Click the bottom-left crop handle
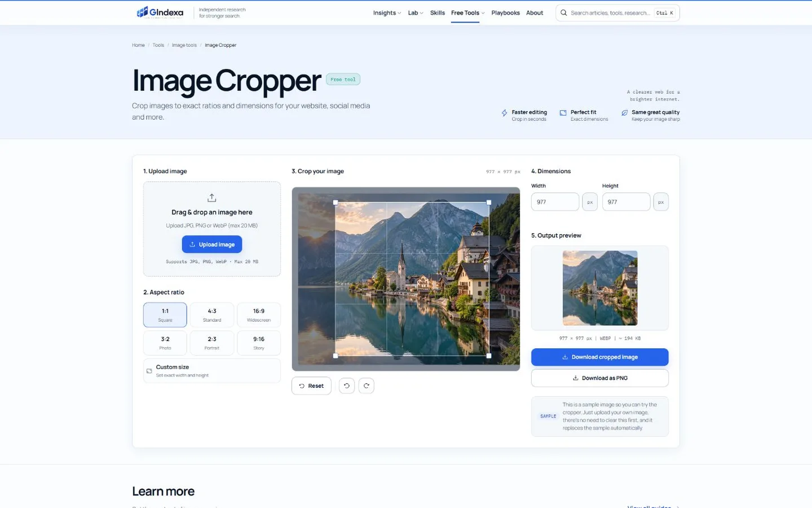 336,356
